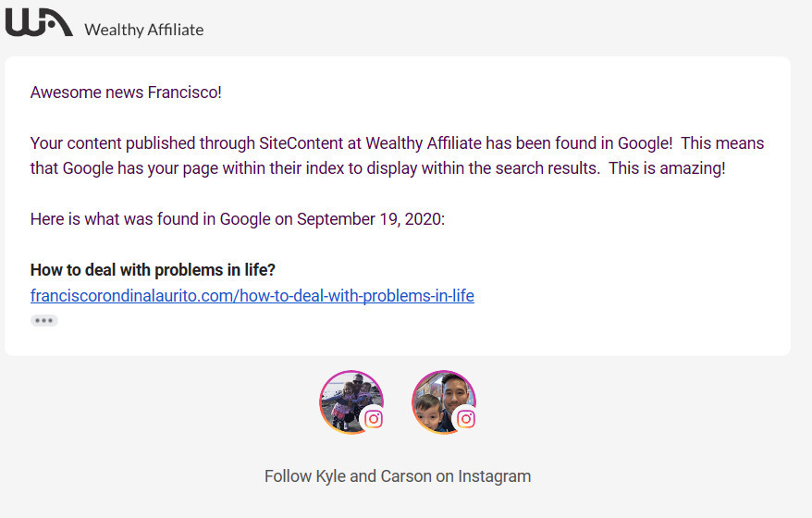Click 'How to deal with problems in life?' title
The image size is (812, 518).
153,270
